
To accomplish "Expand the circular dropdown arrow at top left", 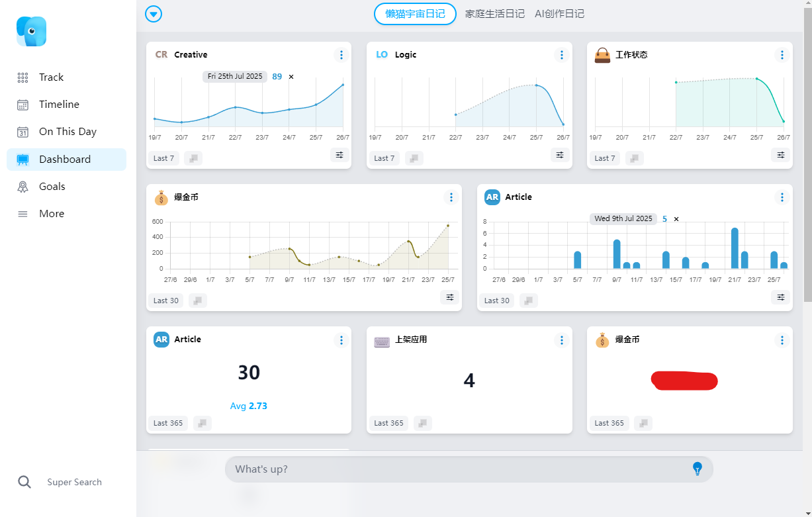I will click(x=154, y=14).
